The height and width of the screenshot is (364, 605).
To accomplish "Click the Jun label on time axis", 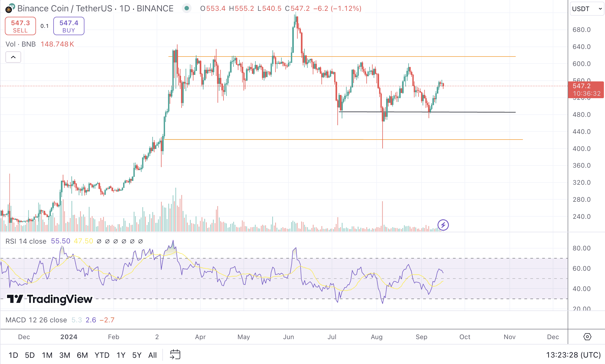I will 288,337.
